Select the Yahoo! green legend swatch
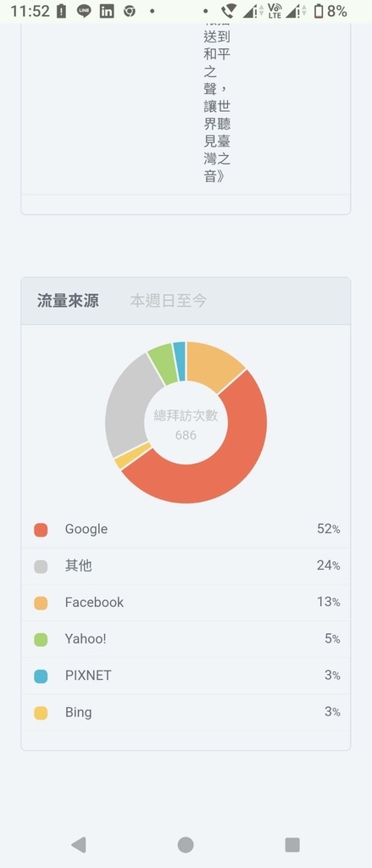The height and width of the screenshot is (868, 372). pos(41,639)
